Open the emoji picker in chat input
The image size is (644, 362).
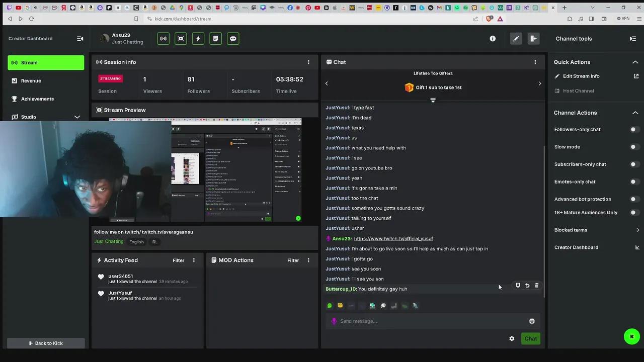532,321
